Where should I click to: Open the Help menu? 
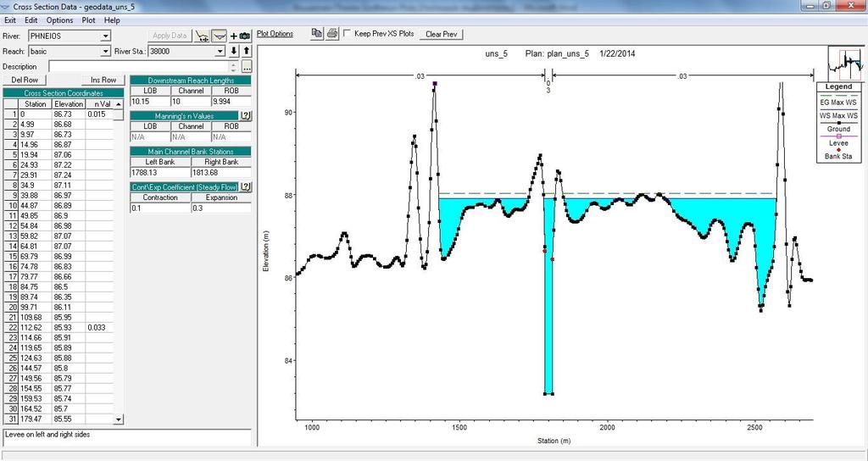click(x=112, y=20)
